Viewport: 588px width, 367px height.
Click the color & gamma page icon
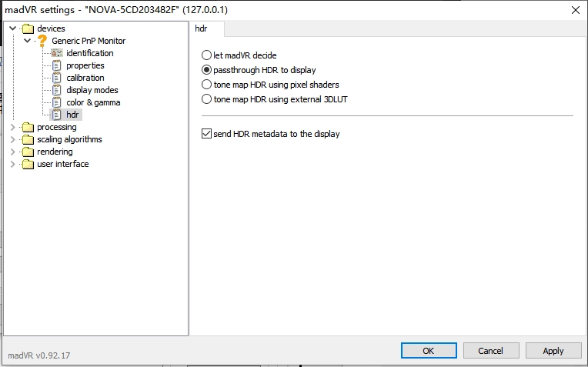click(x=57, y=103)
